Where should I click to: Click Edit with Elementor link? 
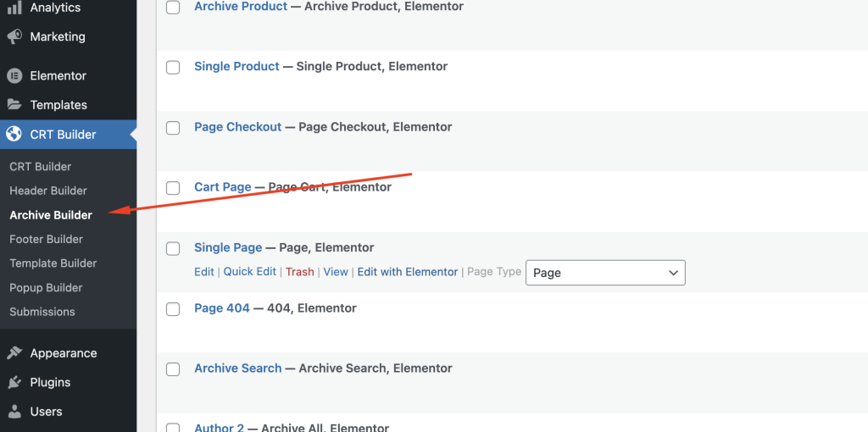click(407, 272)
